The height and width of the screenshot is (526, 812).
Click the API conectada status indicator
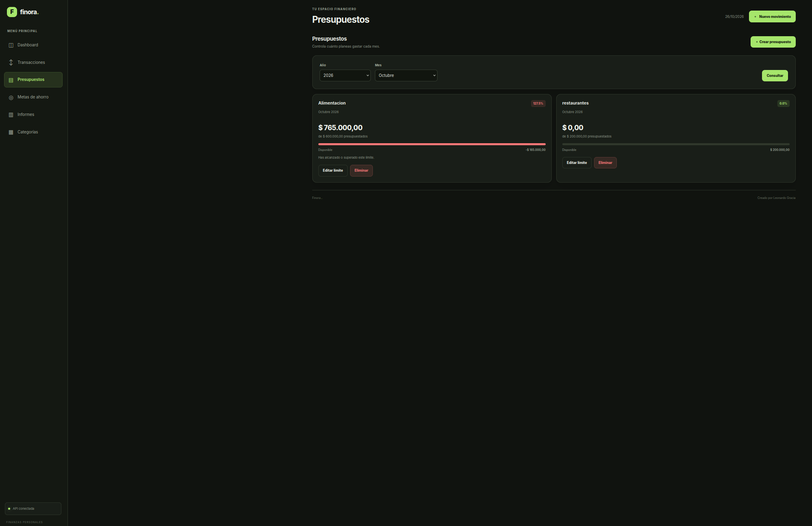[x=33, y=509]
